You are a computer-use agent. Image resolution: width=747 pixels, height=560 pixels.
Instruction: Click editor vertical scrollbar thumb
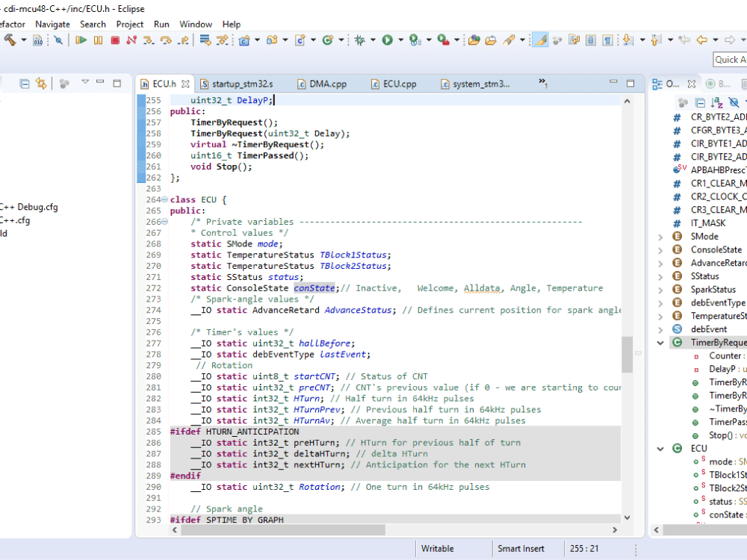(627, 355)
